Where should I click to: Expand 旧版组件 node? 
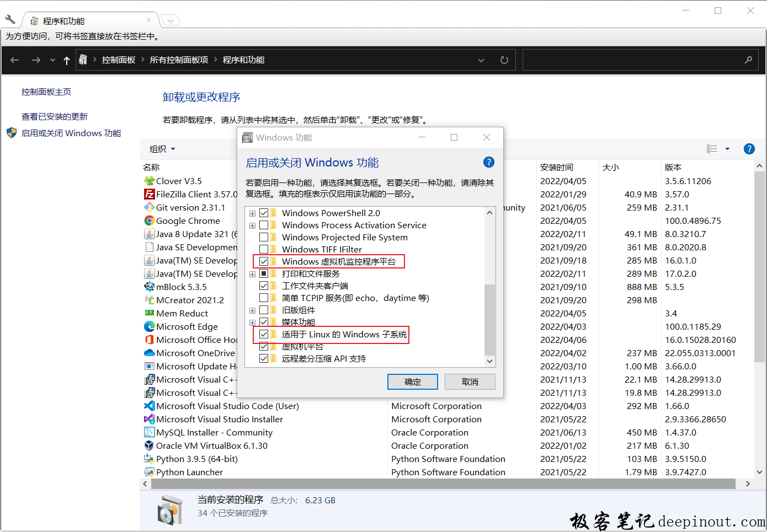pyautogui.click(x=252, y=310)
